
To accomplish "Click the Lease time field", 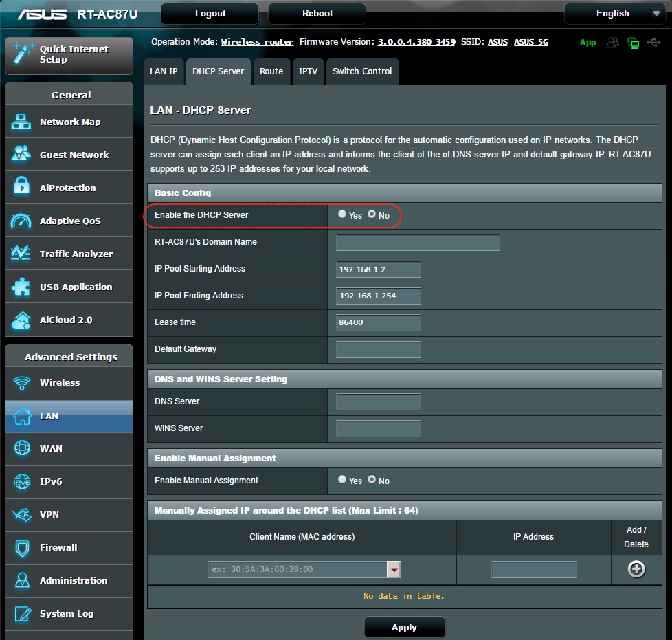I will click(x=379, y=322).
